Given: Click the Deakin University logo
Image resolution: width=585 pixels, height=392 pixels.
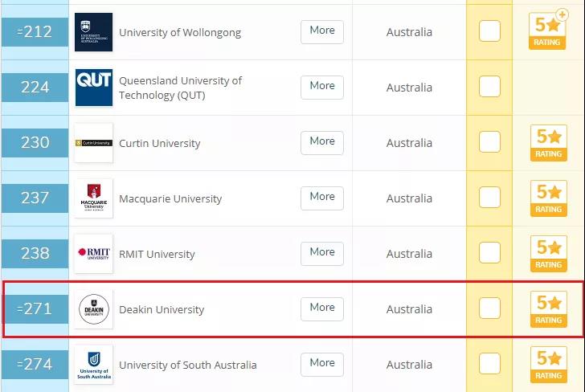Looking at the screenshot, I should [93, 309].
